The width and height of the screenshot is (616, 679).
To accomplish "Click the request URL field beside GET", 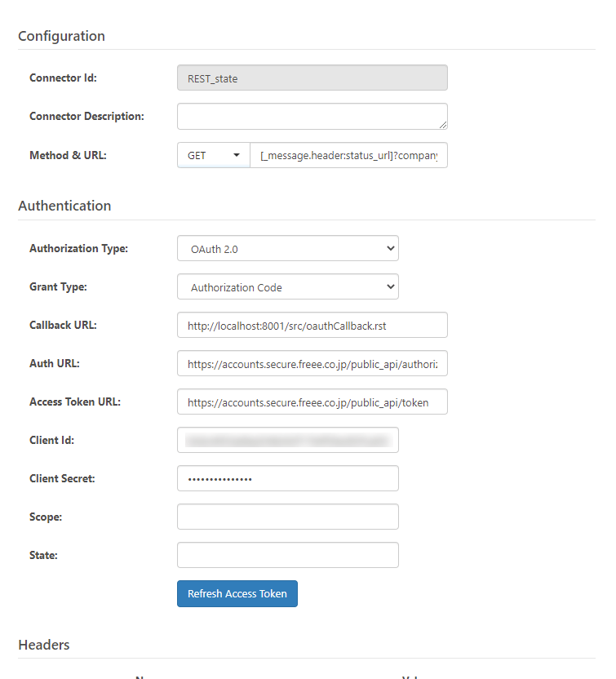I will pos(348,155).
